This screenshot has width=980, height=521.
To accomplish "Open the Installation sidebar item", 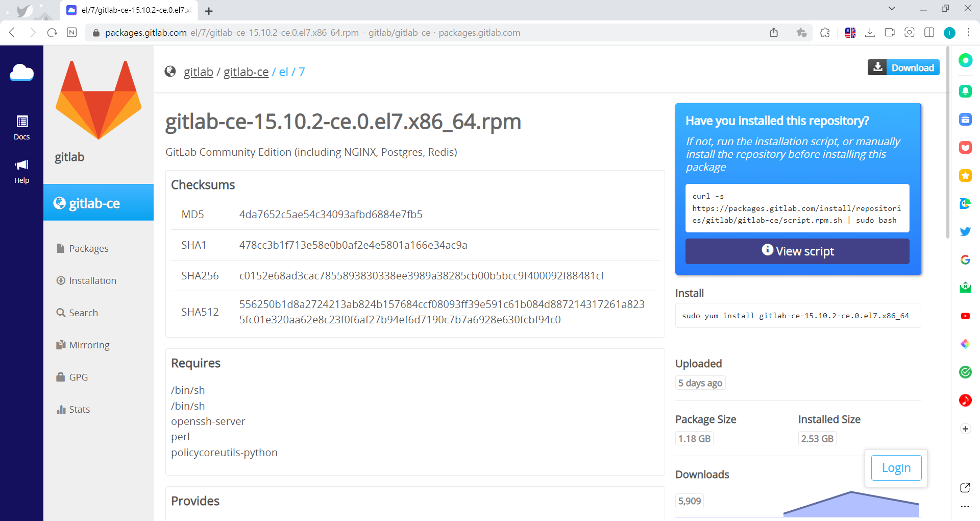I will tap(87, 281).
